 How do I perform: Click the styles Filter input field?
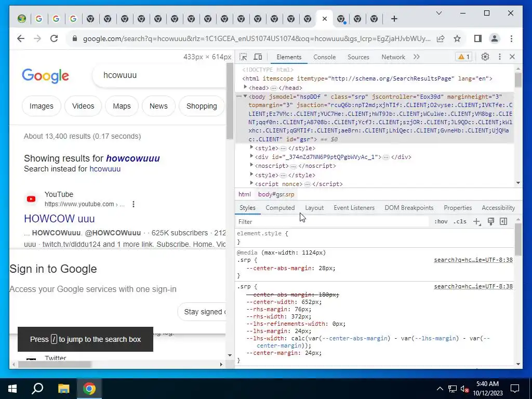point(332,221)
